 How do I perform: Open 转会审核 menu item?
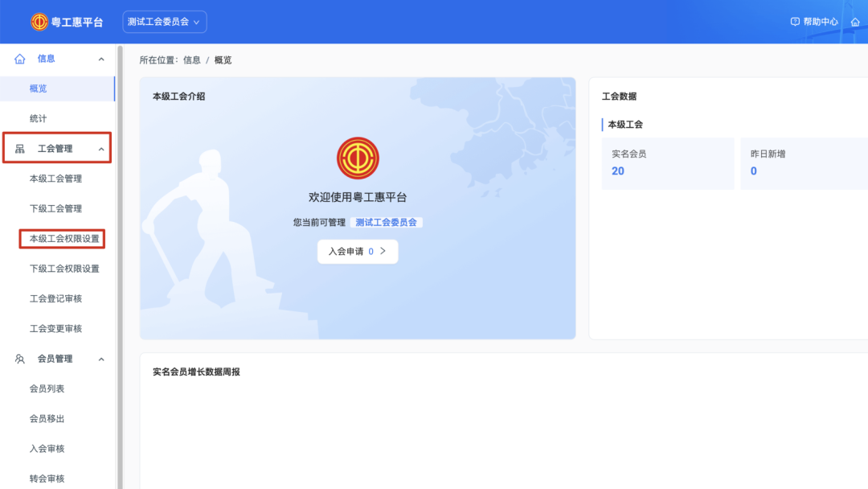tap(47, 479)
